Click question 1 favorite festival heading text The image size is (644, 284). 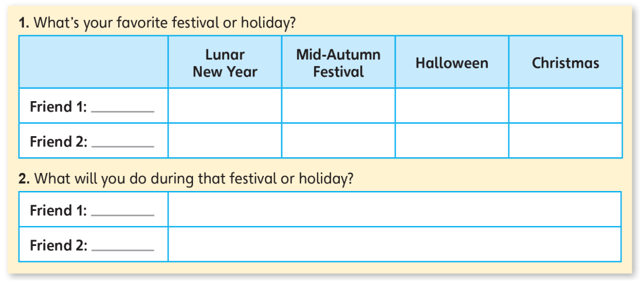click(157, 23)
